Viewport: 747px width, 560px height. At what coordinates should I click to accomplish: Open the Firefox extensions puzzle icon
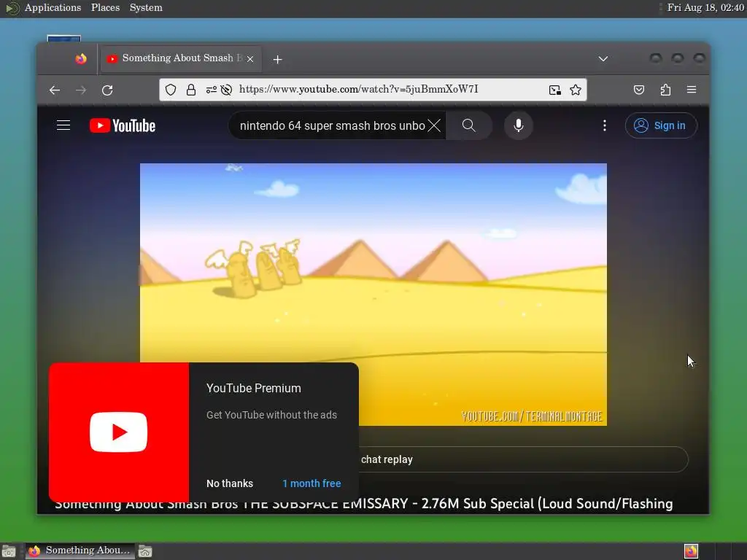[665, 90]
